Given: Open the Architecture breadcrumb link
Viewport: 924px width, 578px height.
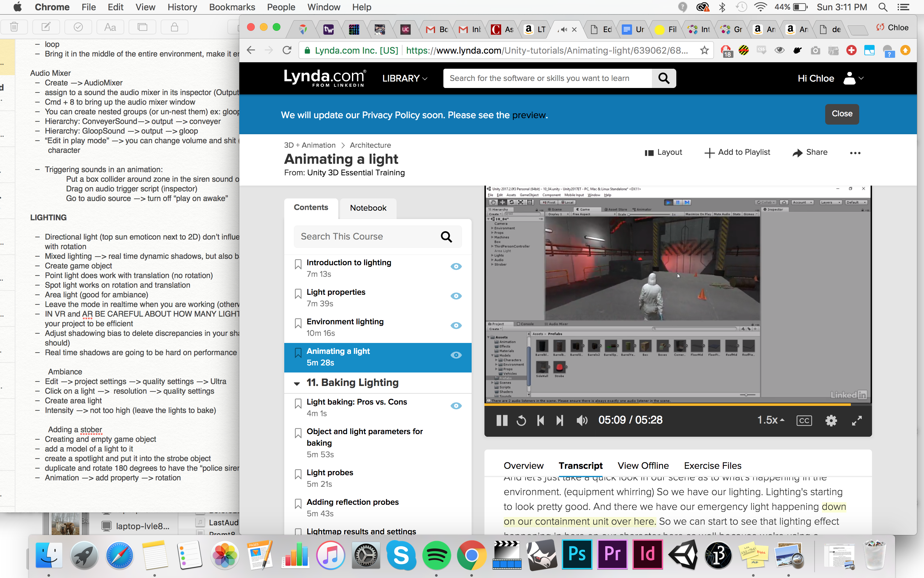Looking at the screenshot, I should pos(370,145).
